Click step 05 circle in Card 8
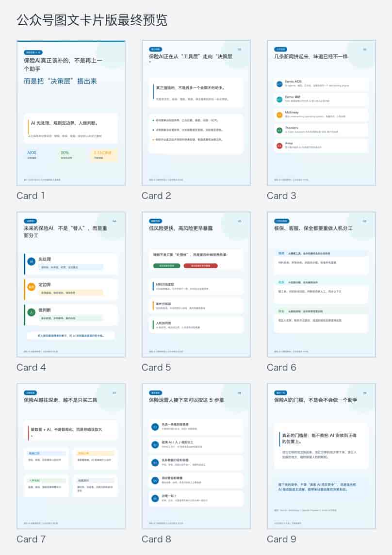The width and height of the screenshot is (392, 555). [155, 498]
